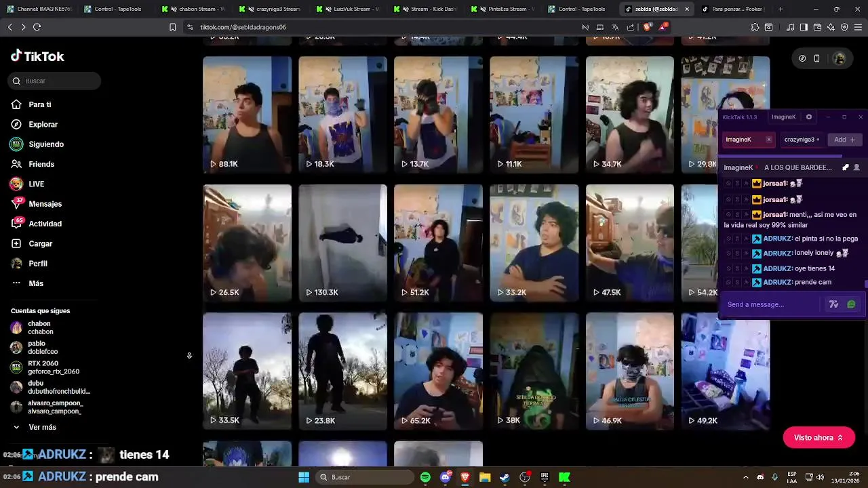Image resolution: width=868 pixels, height=488 pixels.
Task: Open Brave Wallet icon
Action: pos(817,27)
